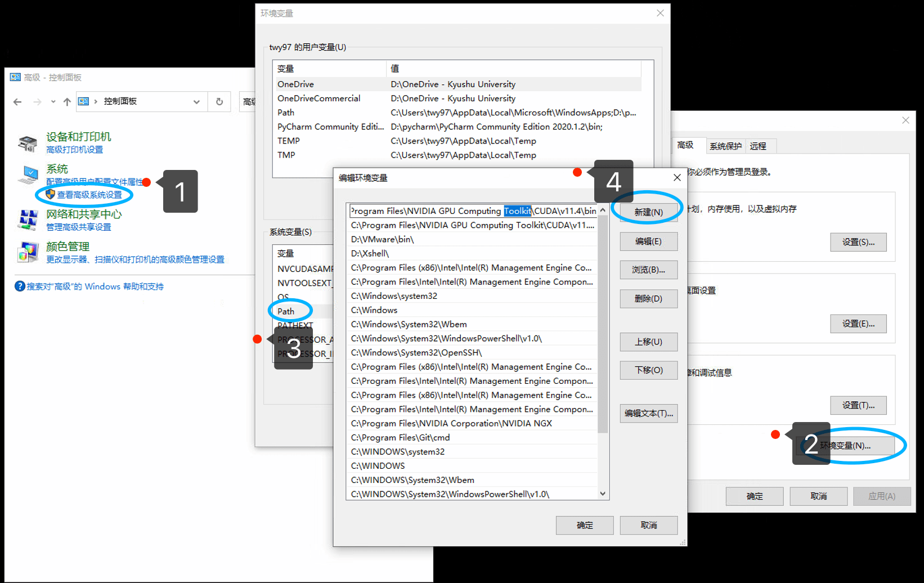924x583 pixels.
Task: Click 控制面板 in the address bar
Action: click(120, 101)
